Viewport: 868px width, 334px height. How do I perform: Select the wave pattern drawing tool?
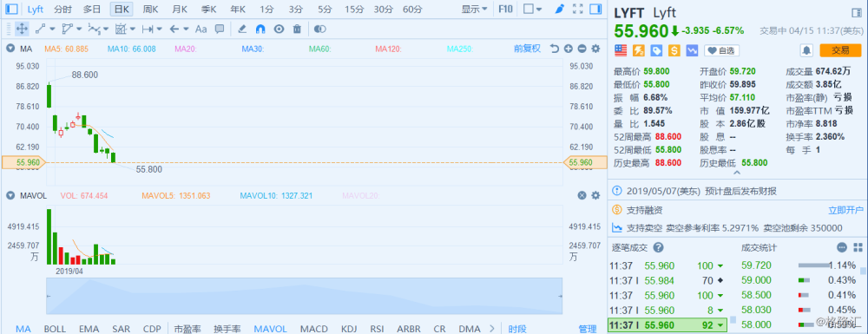pos(94,29)
